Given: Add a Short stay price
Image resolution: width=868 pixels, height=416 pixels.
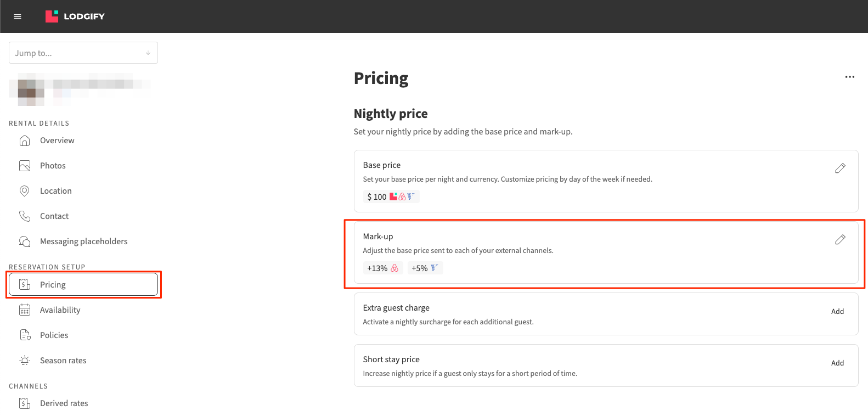Looking at the screenshot, I should (x=837, y=363).
